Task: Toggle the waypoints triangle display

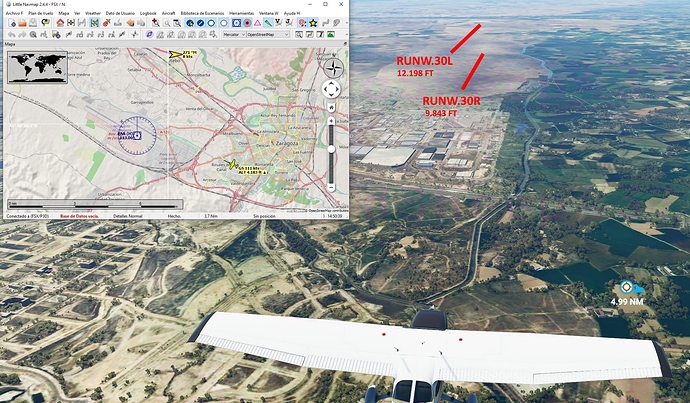Action: 257,23
